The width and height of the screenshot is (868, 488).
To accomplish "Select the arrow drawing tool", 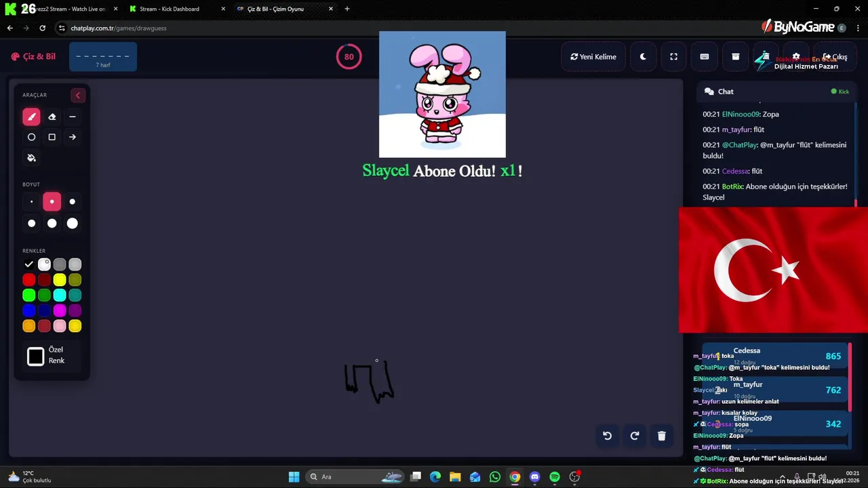I will click(72, 137).
